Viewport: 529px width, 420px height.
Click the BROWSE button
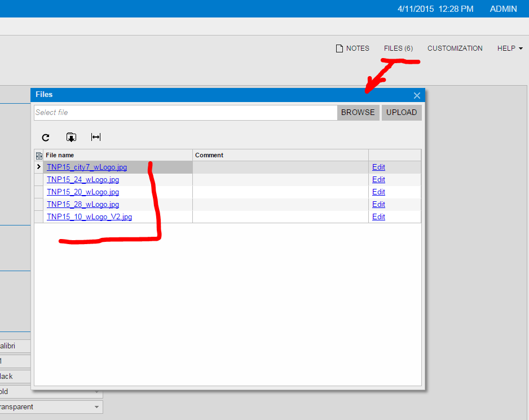tap(358, 112)
